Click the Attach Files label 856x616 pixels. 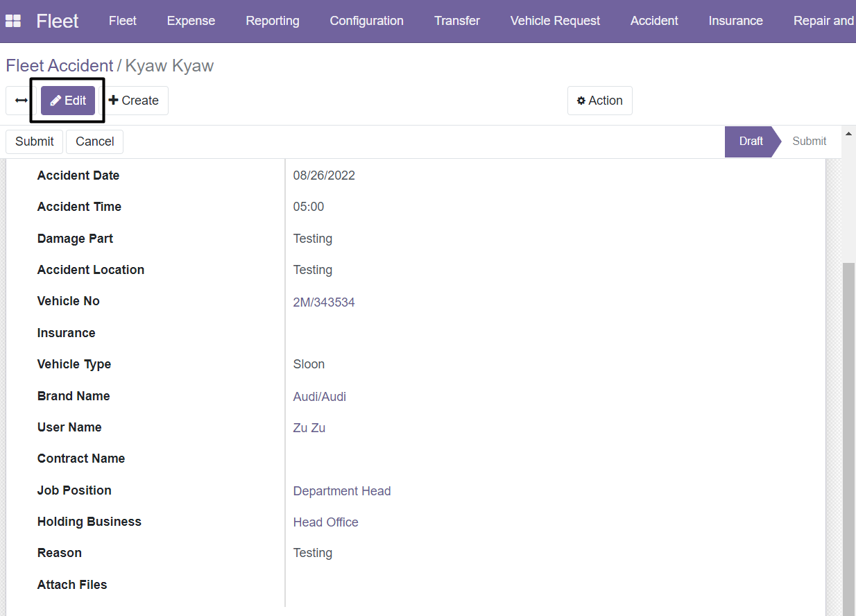(72, 585)
